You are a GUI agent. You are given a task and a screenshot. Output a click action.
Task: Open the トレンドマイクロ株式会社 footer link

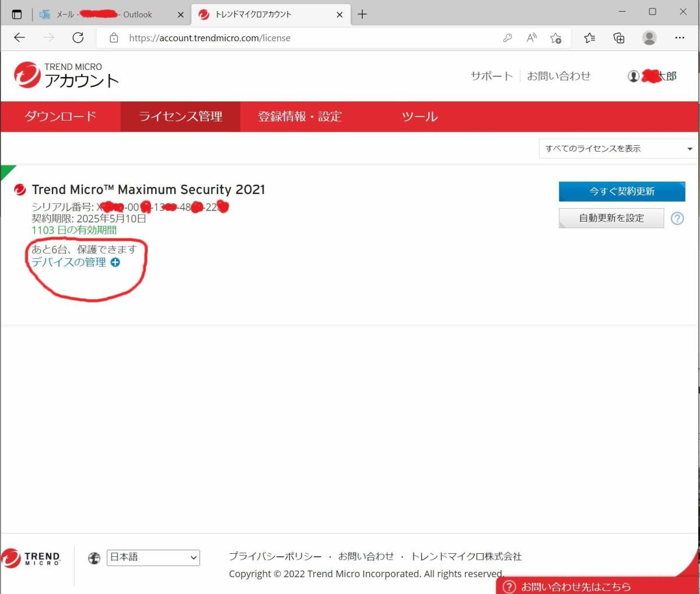click(x=466, y=556)
